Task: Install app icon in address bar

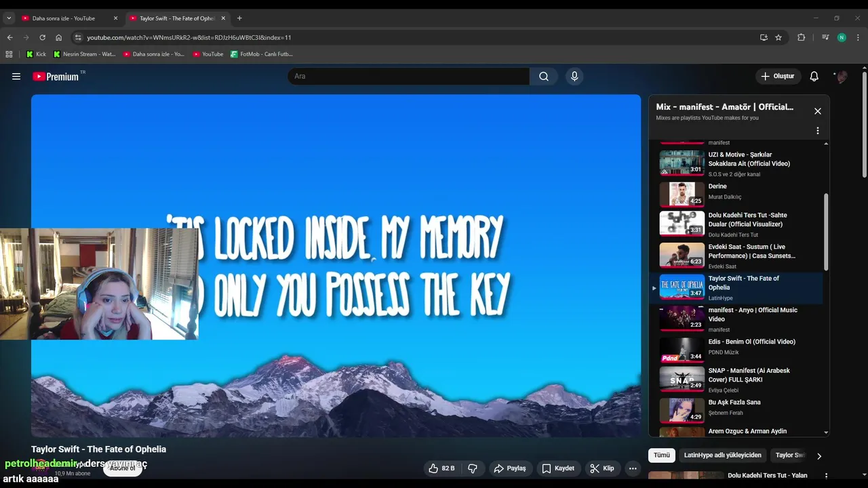Action: pyautogui.click(x=764, y=37)
